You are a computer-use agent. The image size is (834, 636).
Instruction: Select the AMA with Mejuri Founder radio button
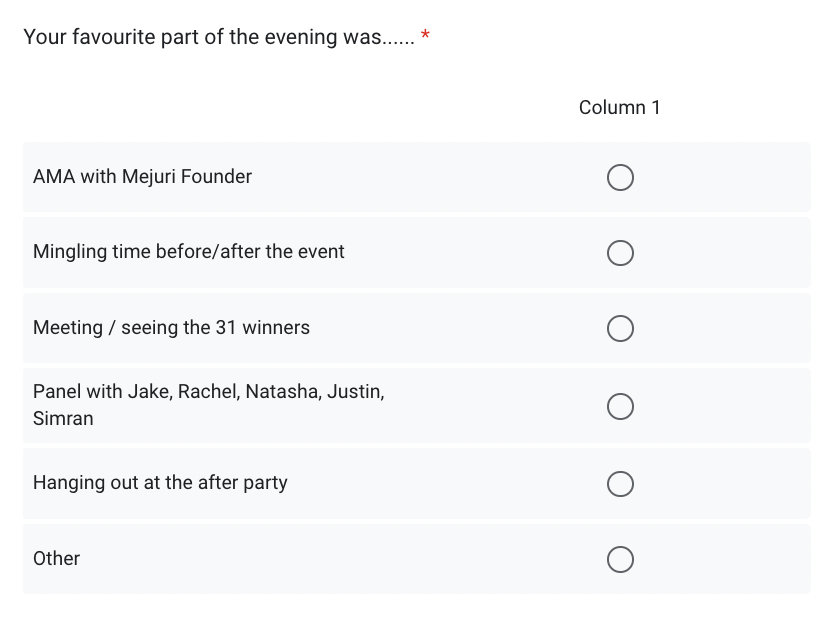[620, 178]
